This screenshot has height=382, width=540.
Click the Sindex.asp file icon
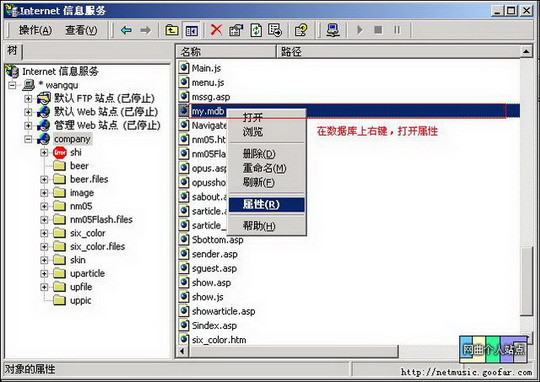click(x=184, y=325)
